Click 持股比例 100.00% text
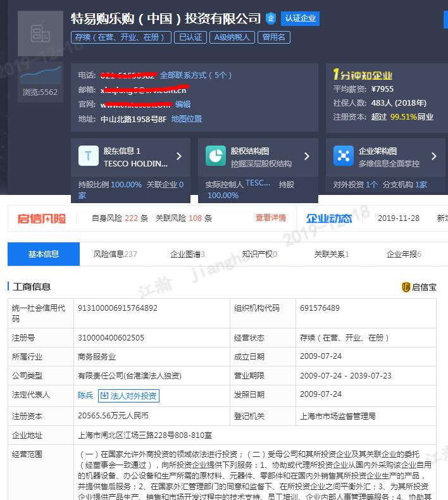 110,185
